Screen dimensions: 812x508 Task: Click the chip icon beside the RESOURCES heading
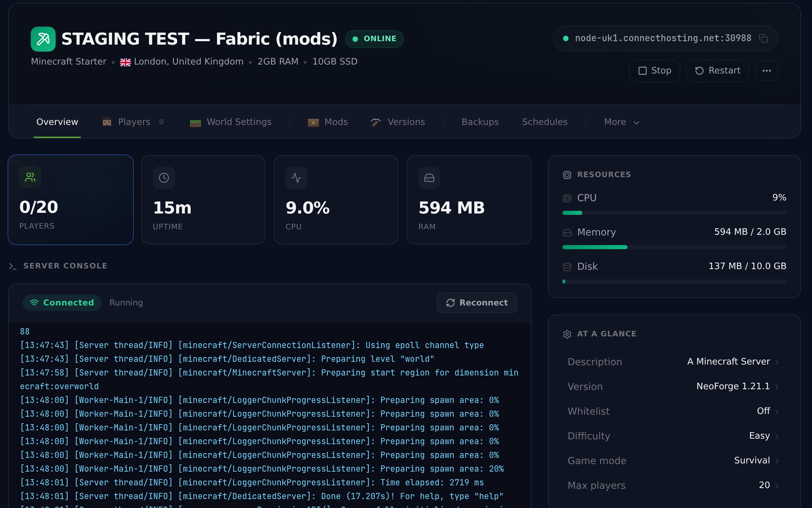(567, 175)
